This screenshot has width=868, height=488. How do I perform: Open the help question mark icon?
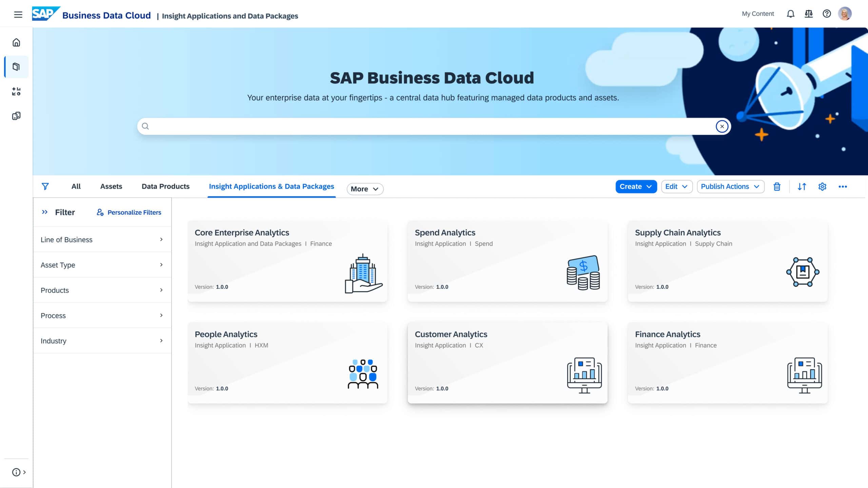[827, 14]
